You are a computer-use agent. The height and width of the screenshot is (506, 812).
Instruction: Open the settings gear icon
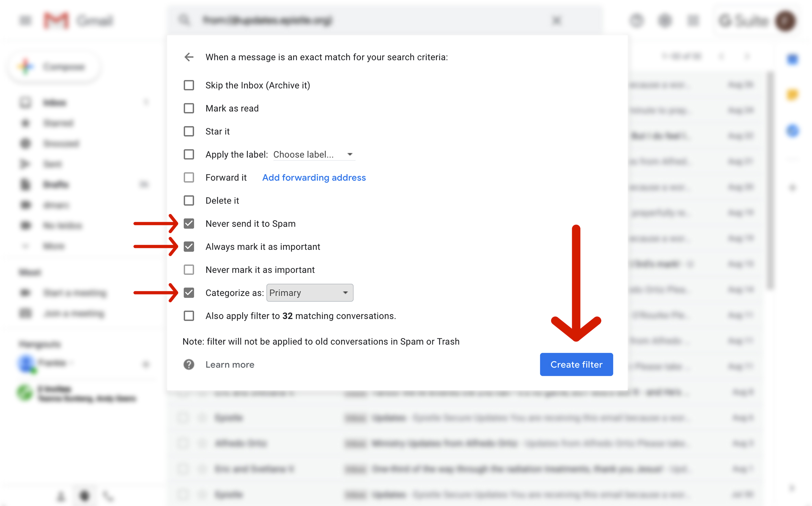click(665, 21)
